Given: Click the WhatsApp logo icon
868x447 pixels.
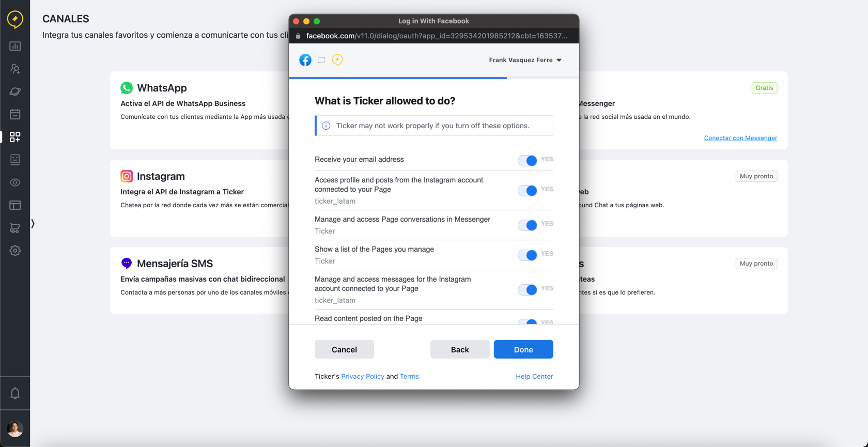Looking at the screenshot, I should tap(127, 88).
